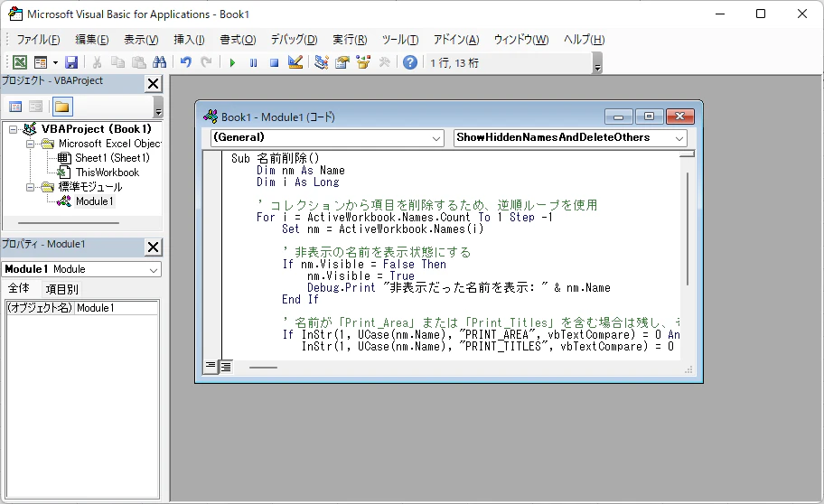Open the Insert object dropdown arrow
This screenshot has height=504, width=824.
point(55,62)
